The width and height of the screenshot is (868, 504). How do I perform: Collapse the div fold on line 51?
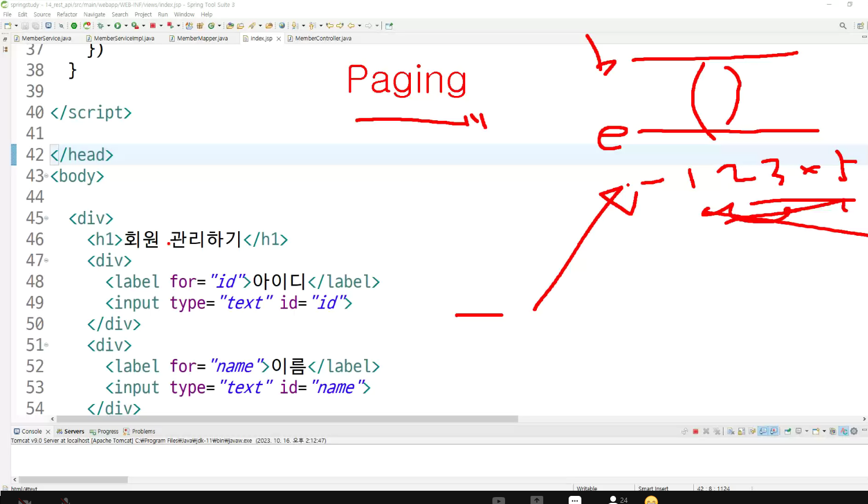pos(46,345)
